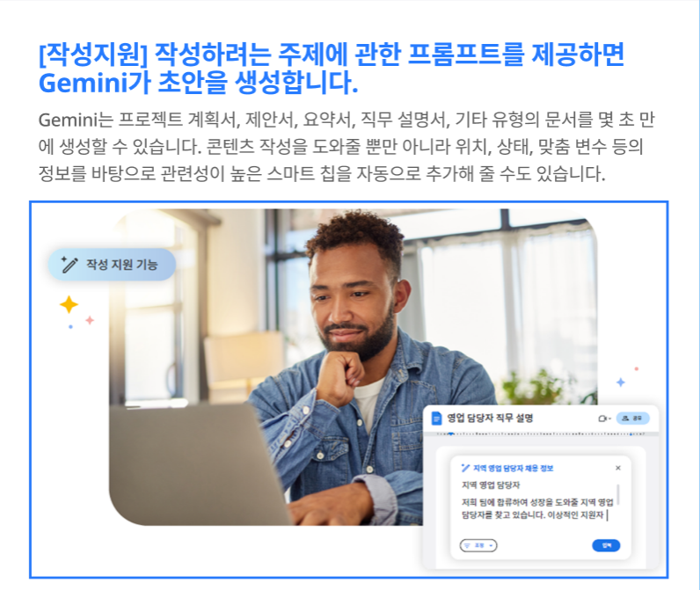Image resolution: width=700 pixels, height=590 pixels.
Task: Click the document title 영업 담당자 직무 설명
Action: [490, 419]
